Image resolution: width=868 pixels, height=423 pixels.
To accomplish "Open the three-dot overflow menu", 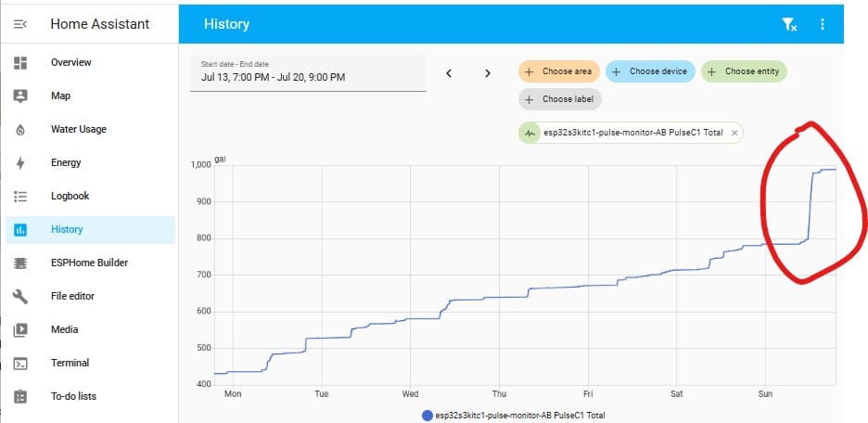I will (x=822, y=25).
